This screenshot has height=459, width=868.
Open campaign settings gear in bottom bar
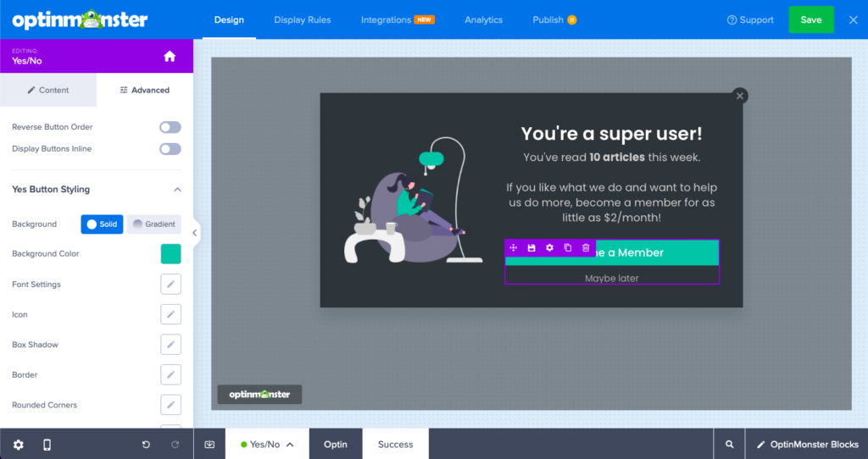click(x=19, y=445)
